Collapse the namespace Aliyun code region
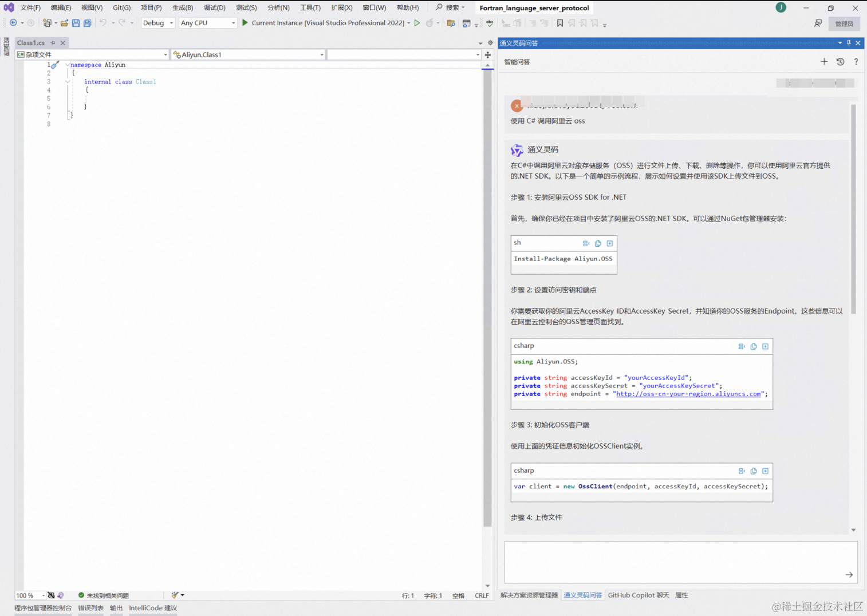Screen dimensions: 867x616 click(68, 65)
